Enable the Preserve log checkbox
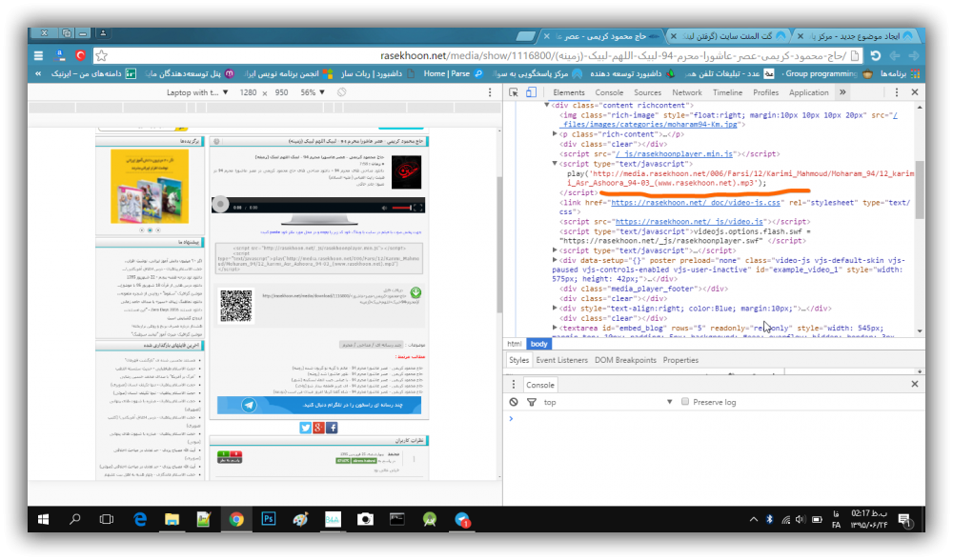This screenshot has width=953, height=560. [685, 402]
